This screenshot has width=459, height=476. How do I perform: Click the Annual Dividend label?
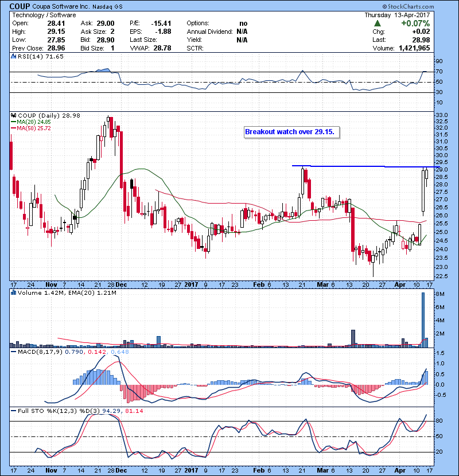[x=209, y=32]
